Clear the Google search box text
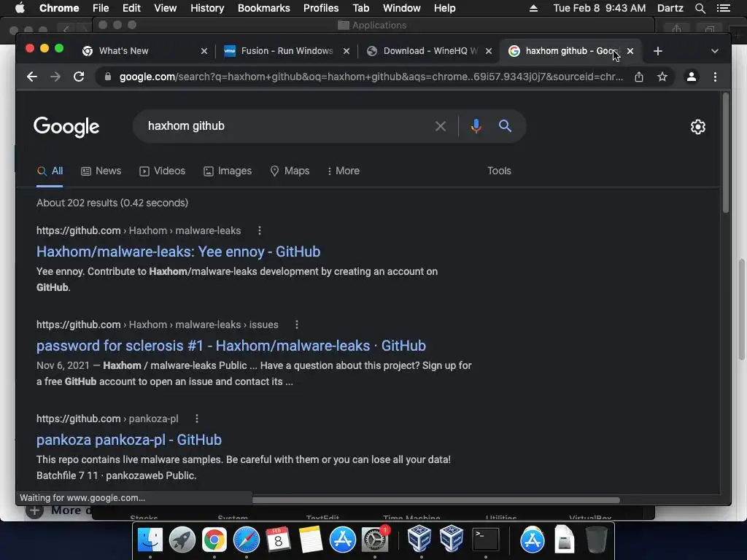This screenshot has width=747, height=560. (441, 126)
